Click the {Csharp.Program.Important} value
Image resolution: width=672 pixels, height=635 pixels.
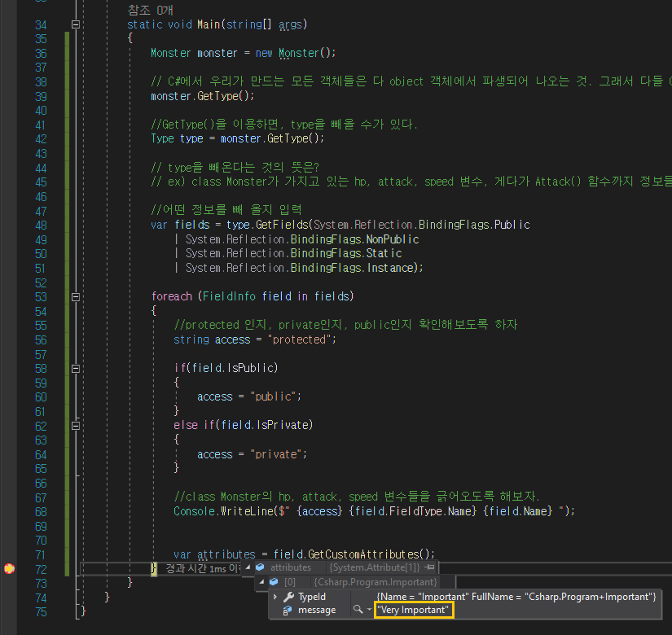[376, 582]
